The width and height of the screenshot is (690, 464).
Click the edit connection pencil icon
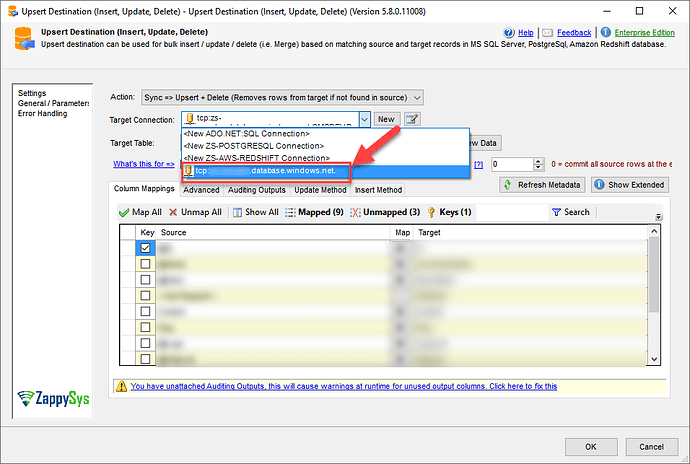pos(411,119)
